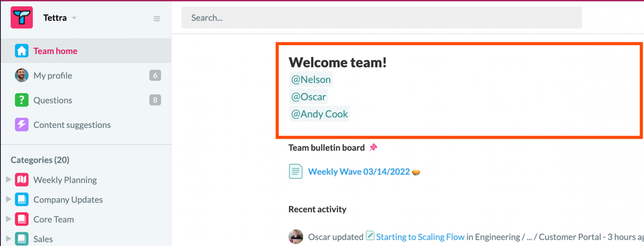Click the Company Updates book icon
Screen dimensions: 644x246
(x=22, y=200)
